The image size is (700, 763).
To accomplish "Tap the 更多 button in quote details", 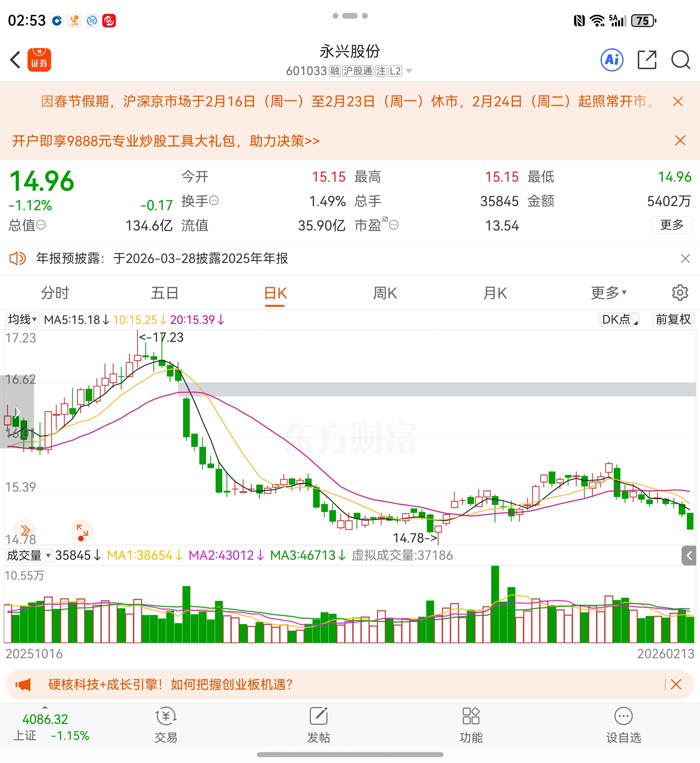I will tap(671, 225).
